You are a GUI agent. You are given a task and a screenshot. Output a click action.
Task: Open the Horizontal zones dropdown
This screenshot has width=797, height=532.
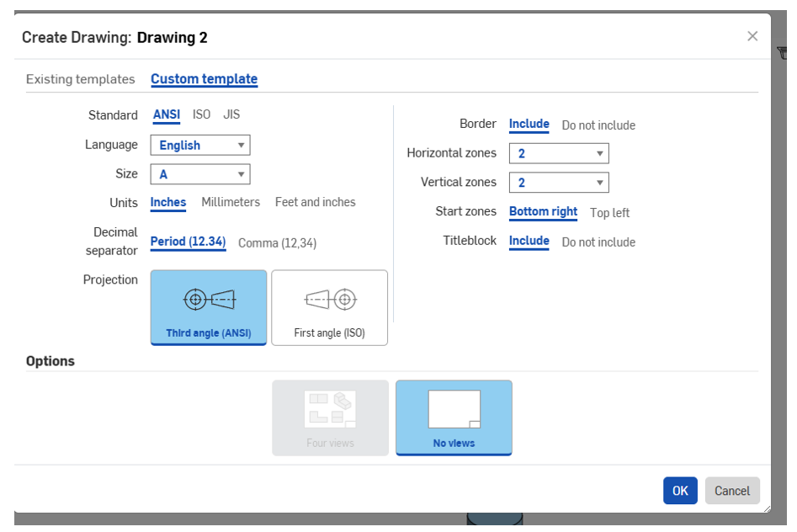click(x=559, y=153)
